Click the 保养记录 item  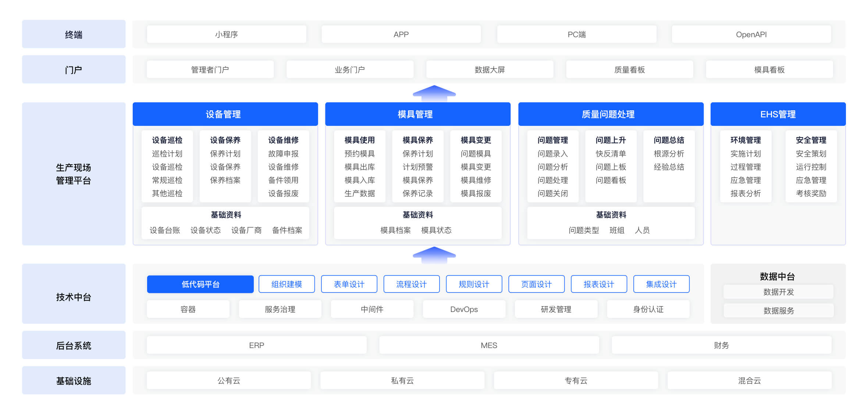click(418, 193)
